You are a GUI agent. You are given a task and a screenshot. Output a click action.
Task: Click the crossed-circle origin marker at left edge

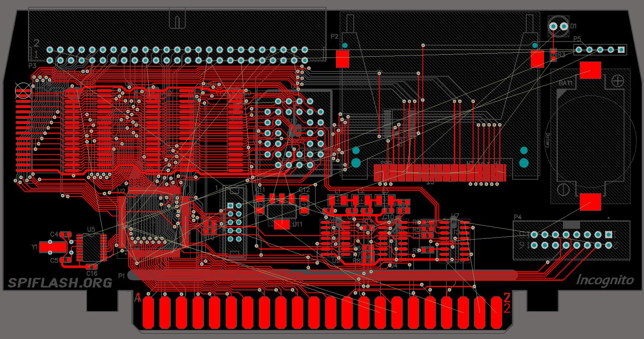pyautogui.click(x=23, y=90)
